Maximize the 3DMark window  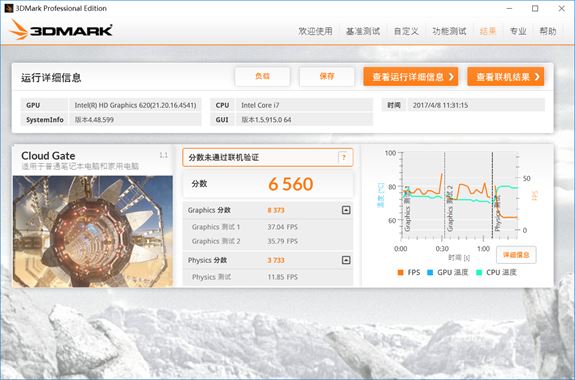[535, 8]
